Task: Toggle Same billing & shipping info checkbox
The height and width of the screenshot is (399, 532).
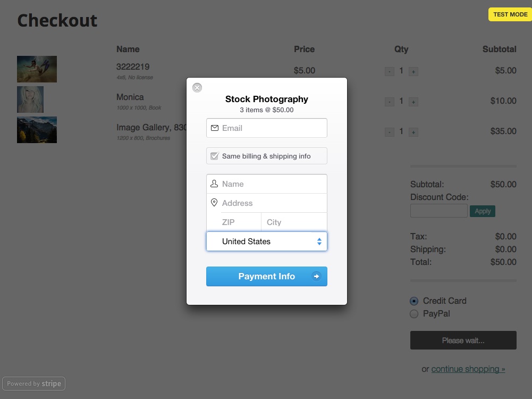Action: tap(214, 156)
